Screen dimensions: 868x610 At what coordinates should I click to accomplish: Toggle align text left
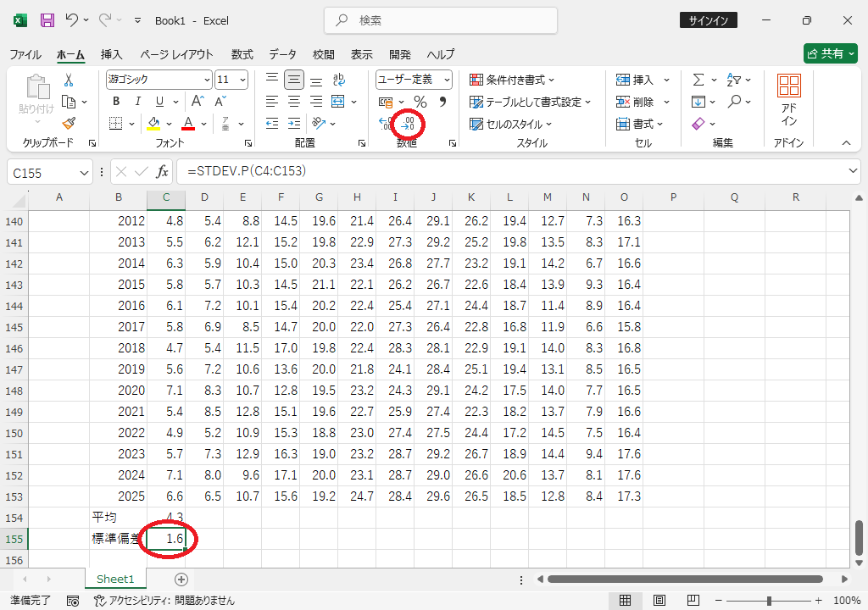tap(272, 102)
